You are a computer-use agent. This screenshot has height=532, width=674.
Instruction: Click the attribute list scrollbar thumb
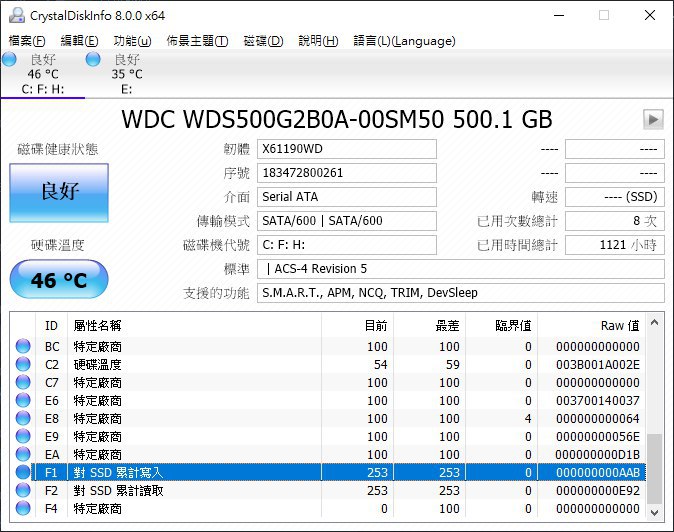coord(655,468)
